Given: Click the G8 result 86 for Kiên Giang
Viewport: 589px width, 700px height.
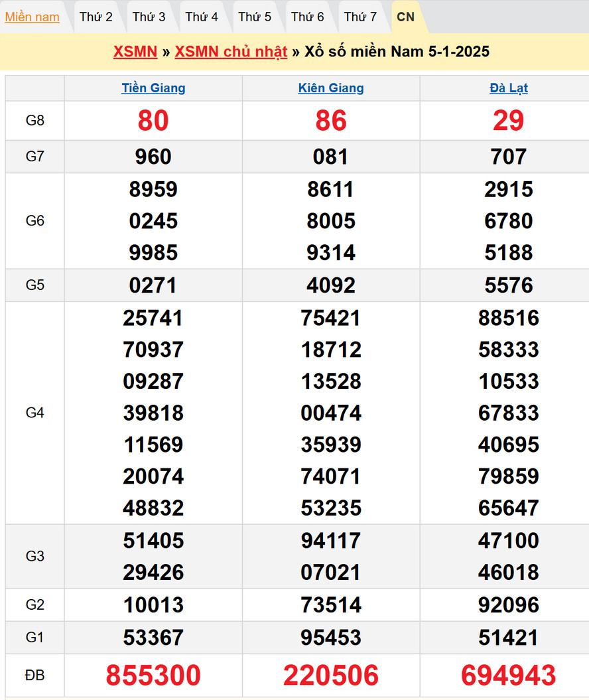Looking at the screenshot, I should 331,121.
